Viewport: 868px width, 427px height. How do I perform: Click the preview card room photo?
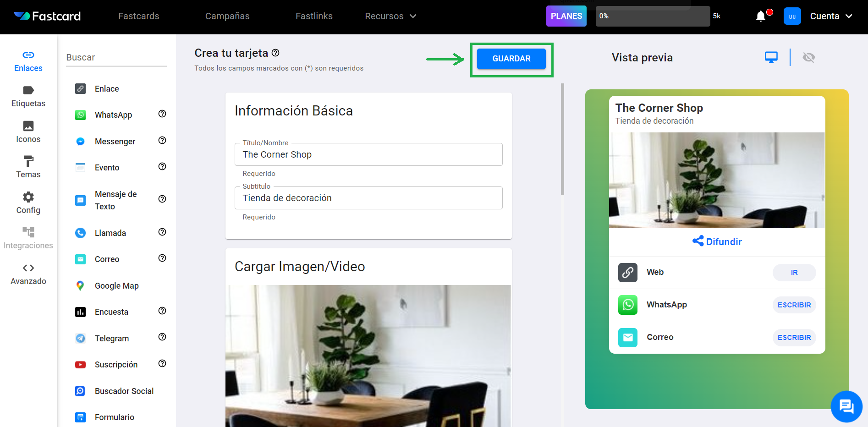(717, 180)
